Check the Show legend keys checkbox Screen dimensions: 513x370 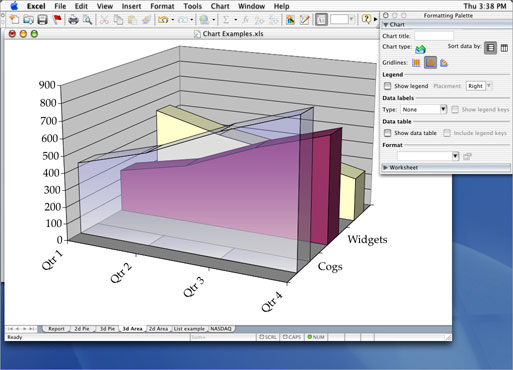point(455,109)
